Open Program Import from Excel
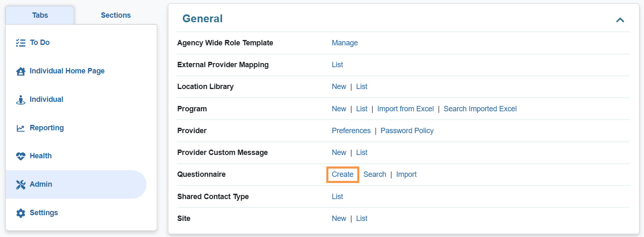 point(405,109)
